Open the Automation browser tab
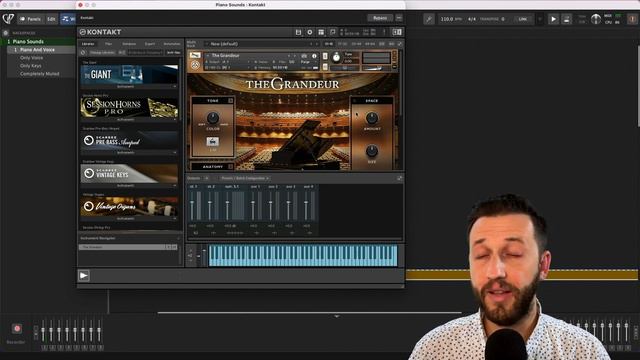 [172, 44]
